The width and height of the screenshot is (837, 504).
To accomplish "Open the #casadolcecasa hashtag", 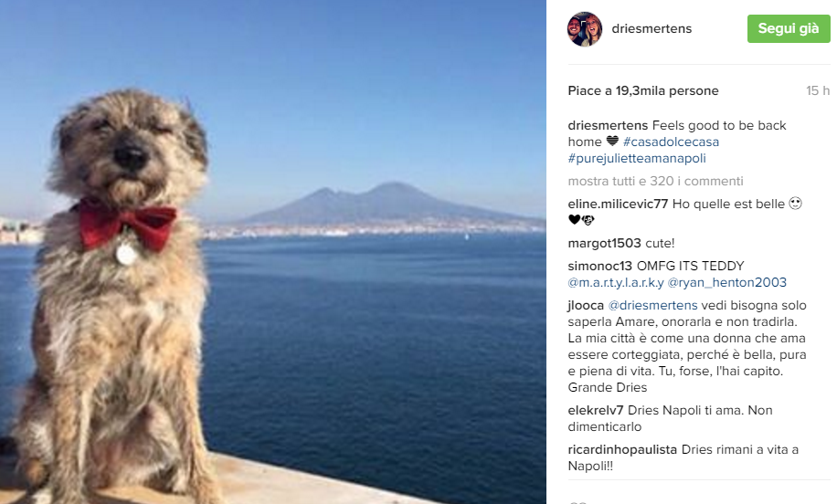I will pyautogui.click(x=671, y=142).
